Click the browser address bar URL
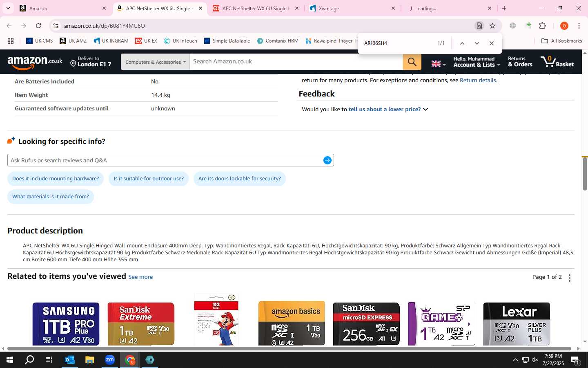 [105, 26]
